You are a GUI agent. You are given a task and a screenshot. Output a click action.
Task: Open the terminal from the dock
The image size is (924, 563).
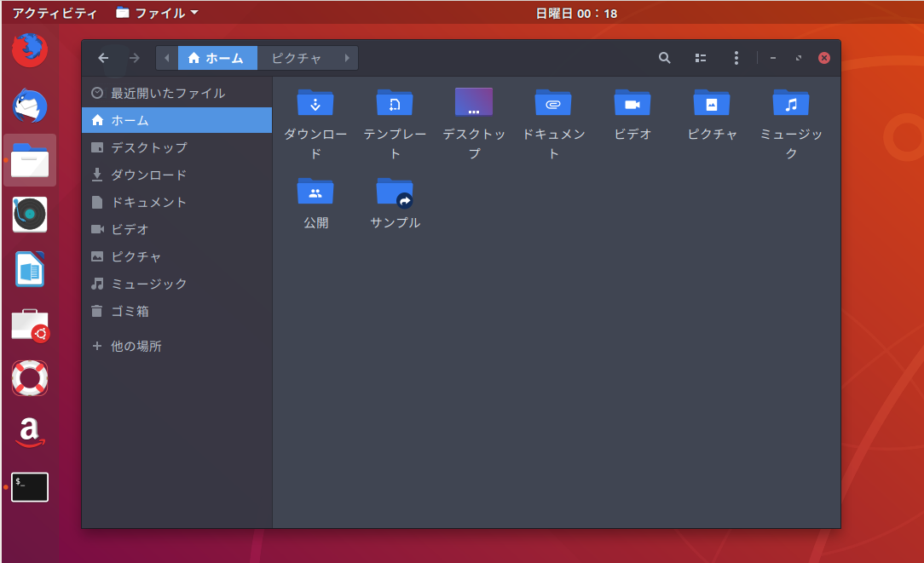point(29,487)
